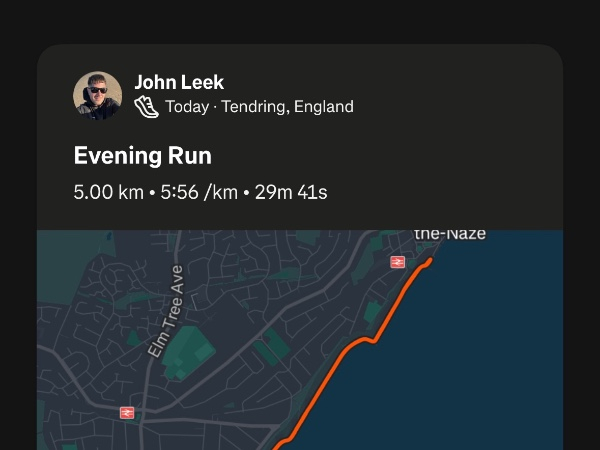Viewport: 600px width, 450px height.
Task: Open John Leek's profile photo
Action: [x=98, y=96]
